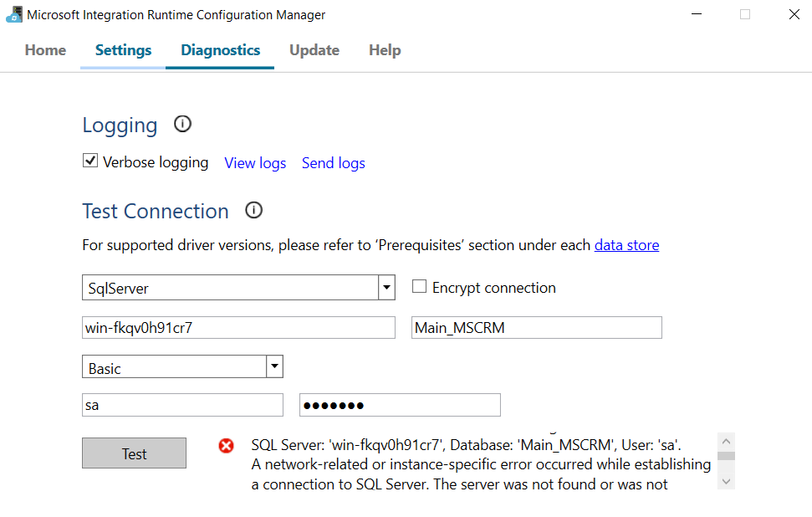
Task: Click the error message scrollbar down arrow
Action: [726, 481]
